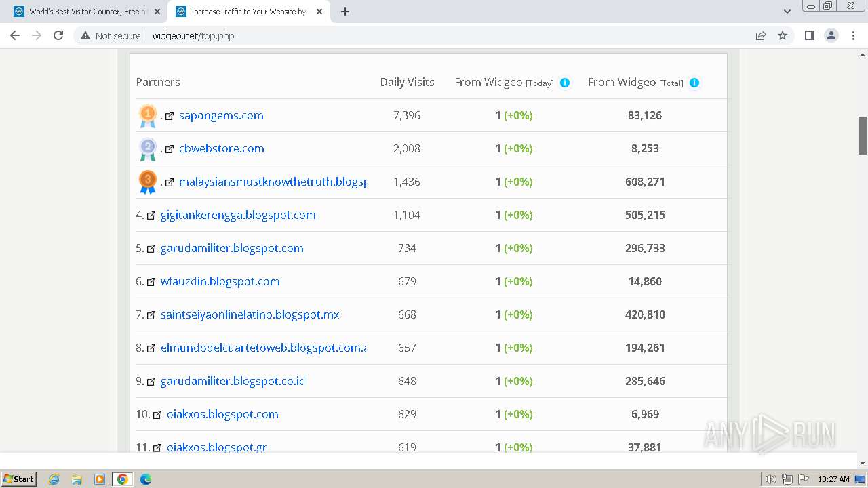Open the Chrome three-dot menu
Image resolution: width=868 pixels, height=488 pixels.
pyautogui.click(x=853, y=35)
